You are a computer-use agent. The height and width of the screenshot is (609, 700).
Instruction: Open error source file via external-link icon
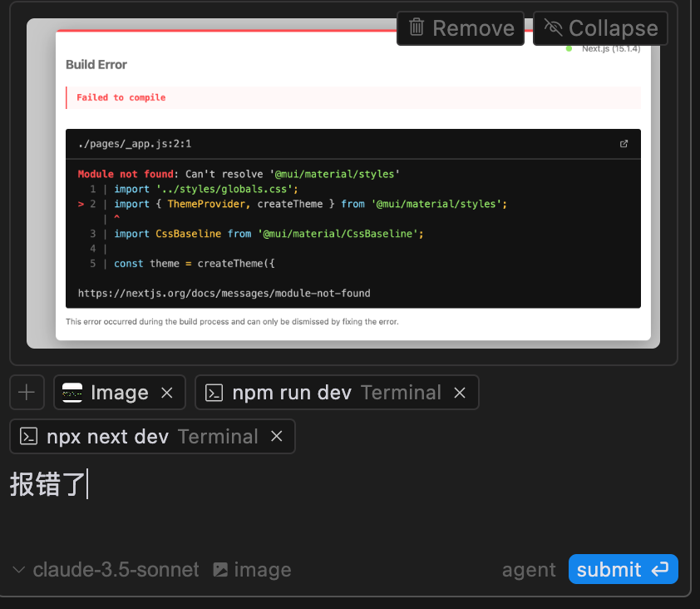[x=624, y=144]
